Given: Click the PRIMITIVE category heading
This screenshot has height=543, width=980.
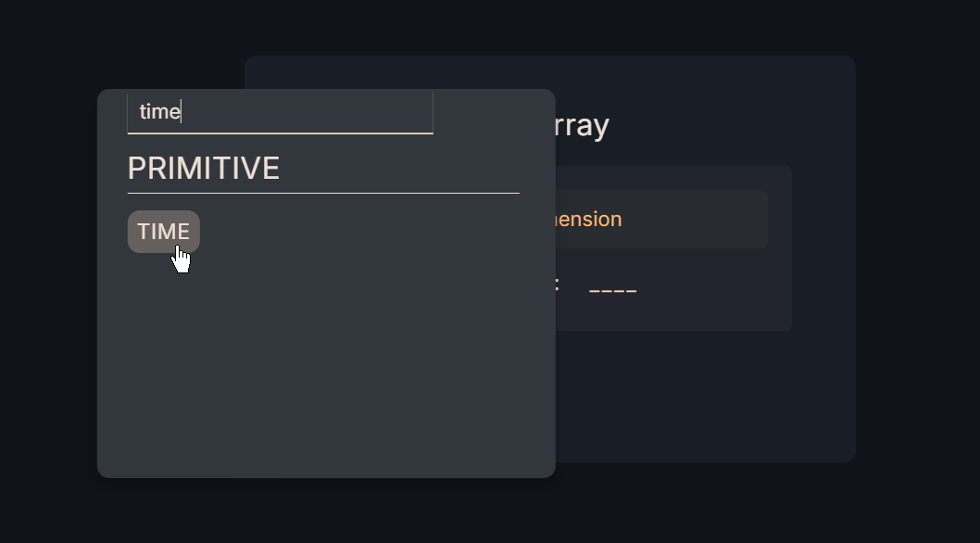Looking at the screenshot, I should pos(203,169).
